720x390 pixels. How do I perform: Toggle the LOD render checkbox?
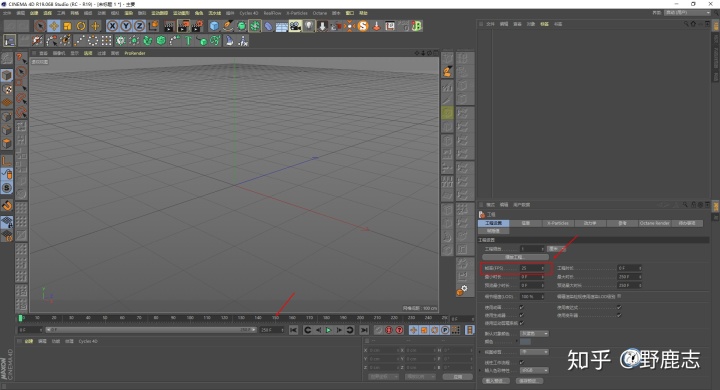click(619, 296)
